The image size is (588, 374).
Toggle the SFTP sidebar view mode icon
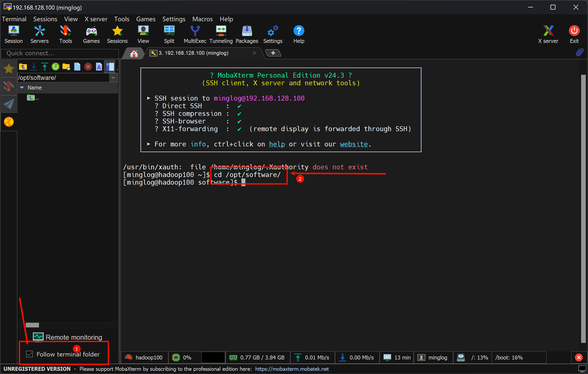tap(110, 67)
